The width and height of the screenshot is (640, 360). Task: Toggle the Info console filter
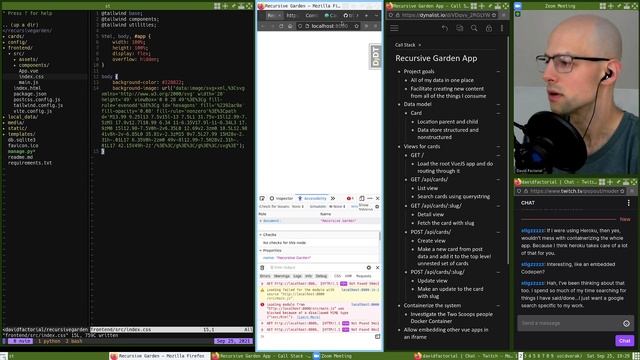(309, 276)
